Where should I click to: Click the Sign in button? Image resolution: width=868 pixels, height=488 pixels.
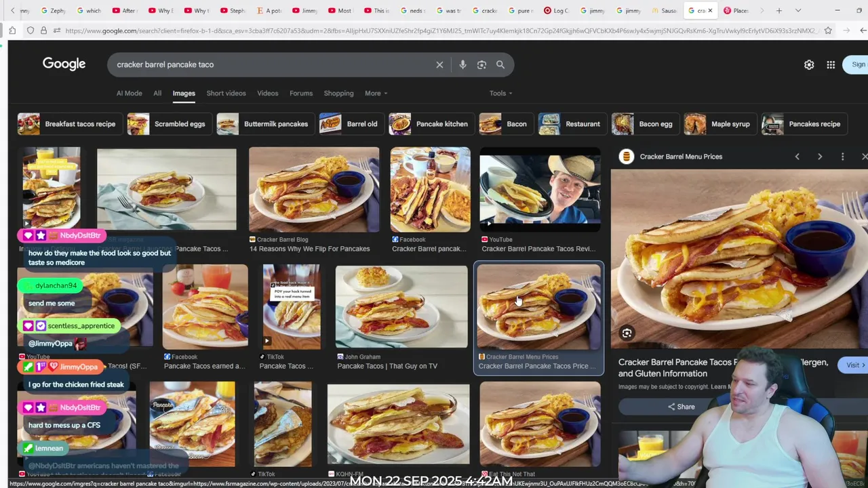[856, 65]
